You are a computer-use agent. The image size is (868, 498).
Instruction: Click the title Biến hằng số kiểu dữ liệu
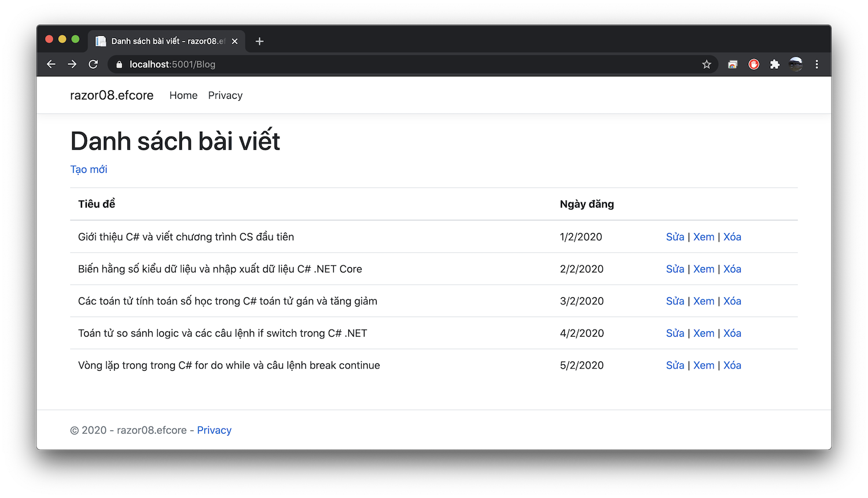[220, 269]
